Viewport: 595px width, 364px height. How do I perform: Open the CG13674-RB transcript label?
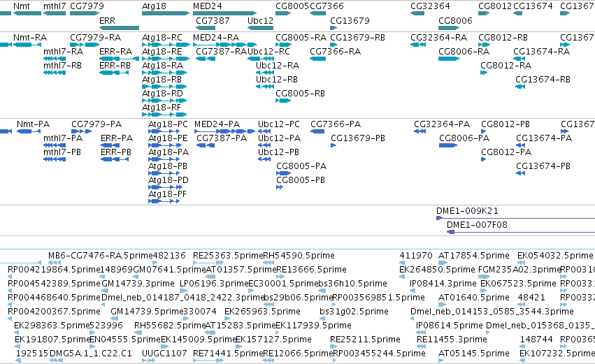click(543, 80)
